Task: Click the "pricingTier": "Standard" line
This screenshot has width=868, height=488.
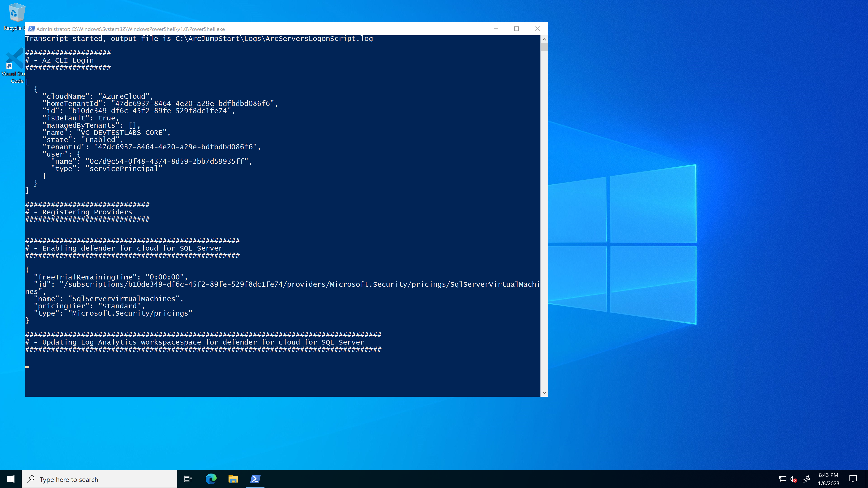Action: pyautogui.click(x=89, y=306)
